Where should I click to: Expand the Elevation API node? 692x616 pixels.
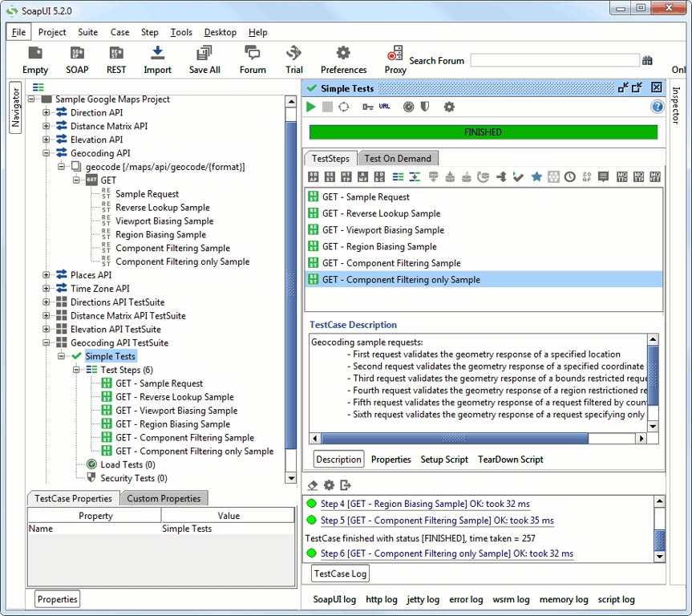(46, 140)
